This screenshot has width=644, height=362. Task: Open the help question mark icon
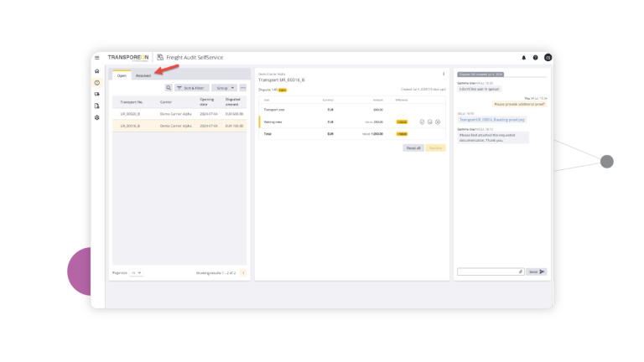536,58
